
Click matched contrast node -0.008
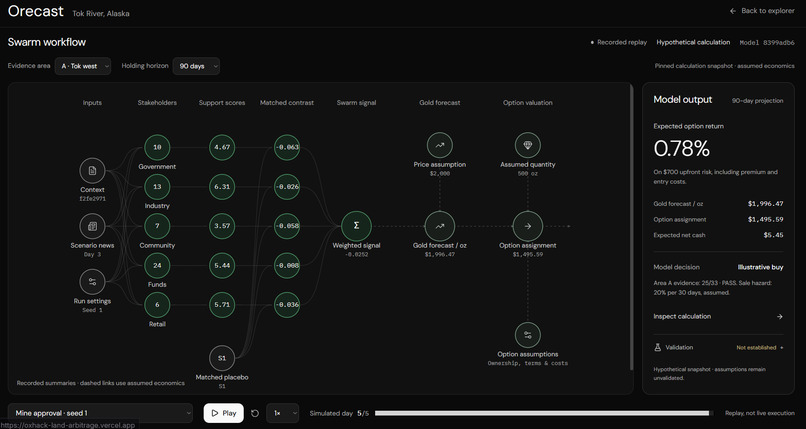(x=287, y=266)
